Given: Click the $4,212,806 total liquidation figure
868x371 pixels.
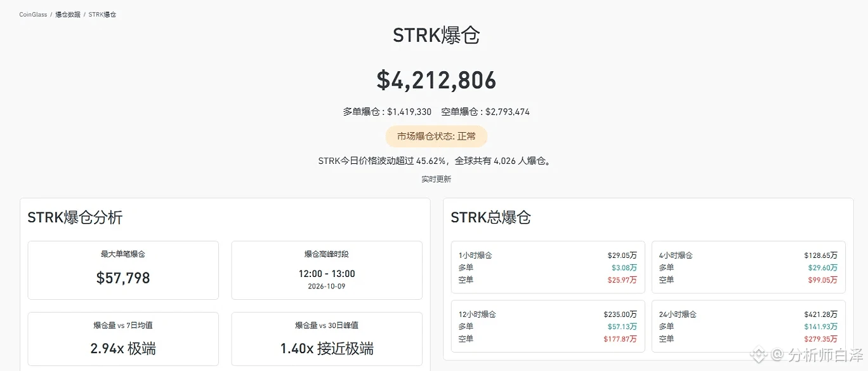Looking at the screenshot, I should (x=437, y=80).
